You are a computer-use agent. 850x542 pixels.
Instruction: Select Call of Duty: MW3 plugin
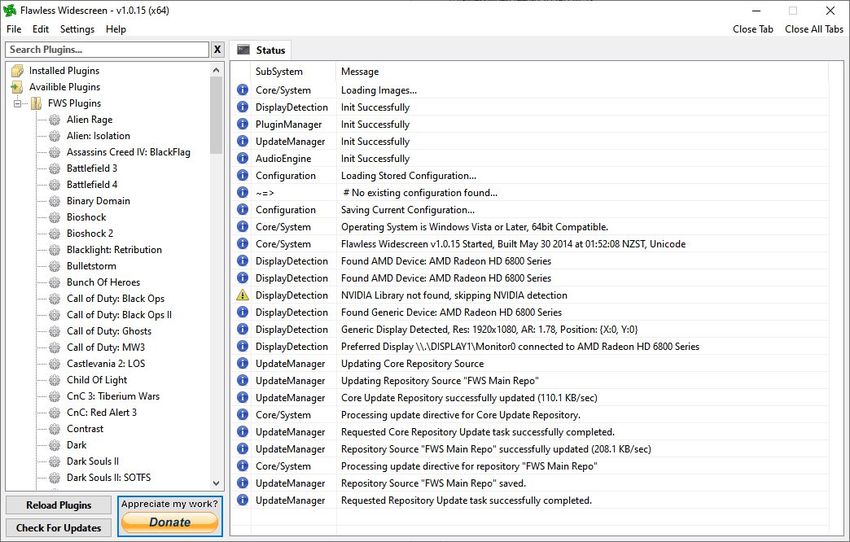click(x=106, y=347)
